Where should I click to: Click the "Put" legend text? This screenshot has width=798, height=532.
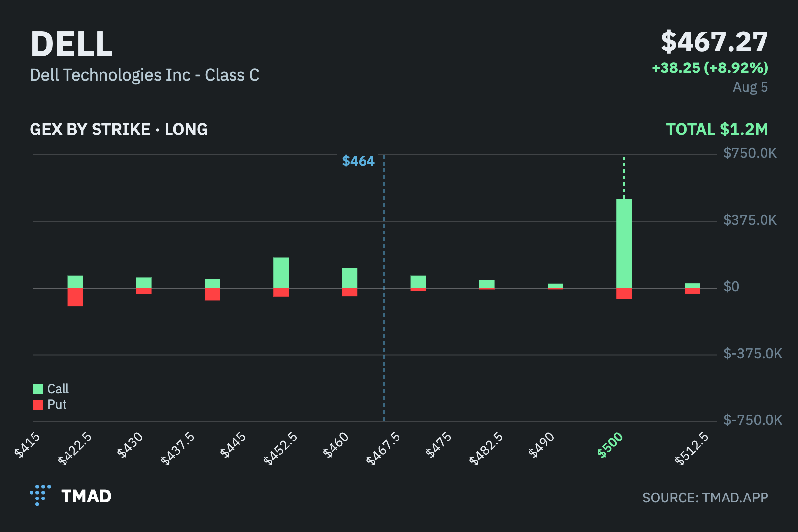point(57,405)
